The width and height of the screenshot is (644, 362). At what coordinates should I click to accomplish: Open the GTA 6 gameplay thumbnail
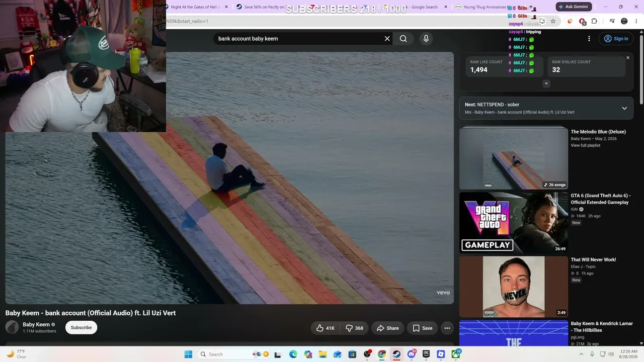click(x=514, y=223)
